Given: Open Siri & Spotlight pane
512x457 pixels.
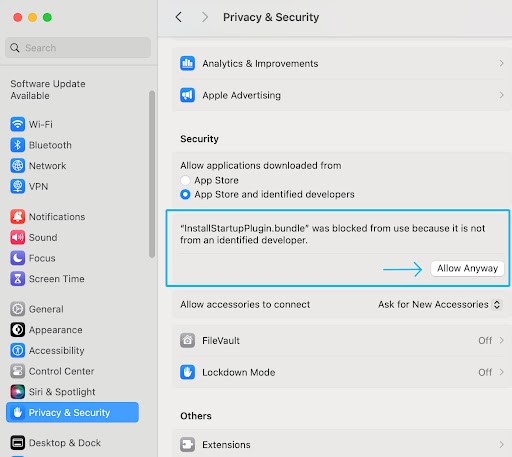Looking at the screenshot, I should [62, 392].
